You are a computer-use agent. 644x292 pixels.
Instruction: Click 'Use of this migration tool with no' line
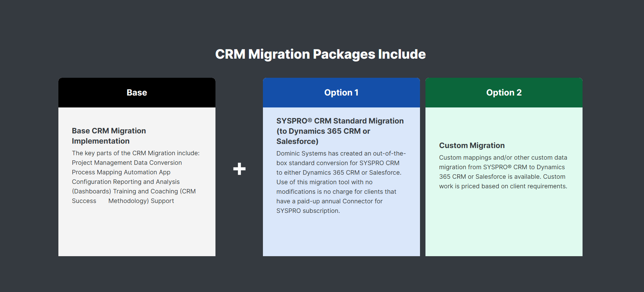324,182
